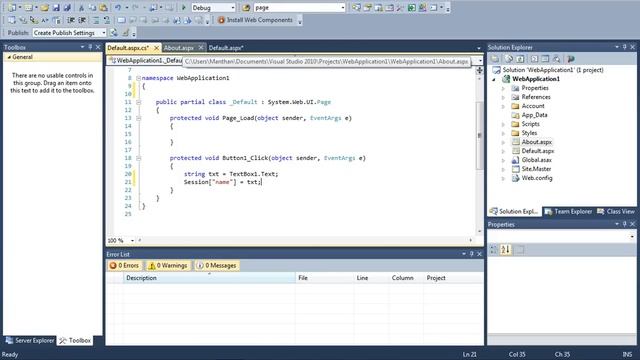Viewport: 640px width, 360px height.
Task: Click the Find in Files icon beside the search box
Action: click(x=246, y=7)
